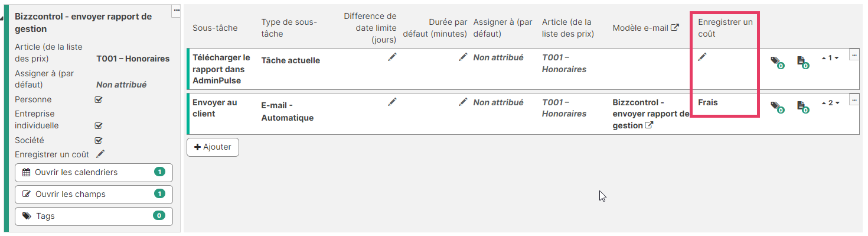Edit default duration pencil in Envoyer au client row
Viewport: 868px width, 236px height.
pyautogui.click(x=463, y=102)
